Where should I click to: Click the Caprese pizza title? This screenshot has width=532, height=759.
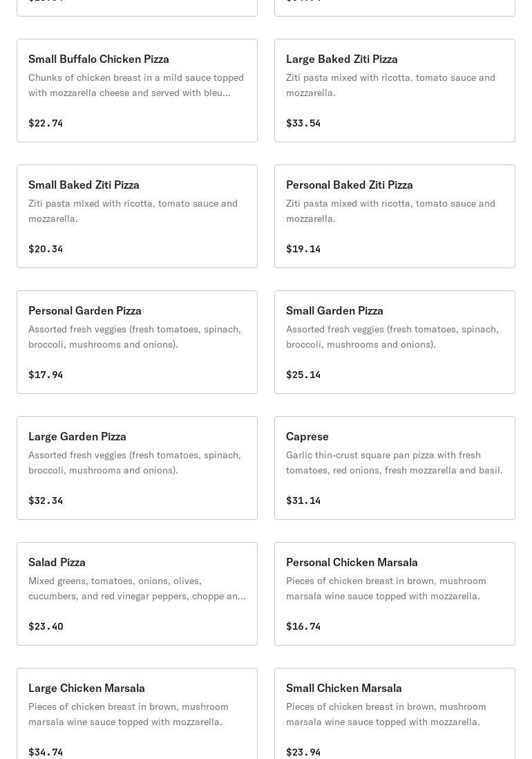click(x=307, y=436)
